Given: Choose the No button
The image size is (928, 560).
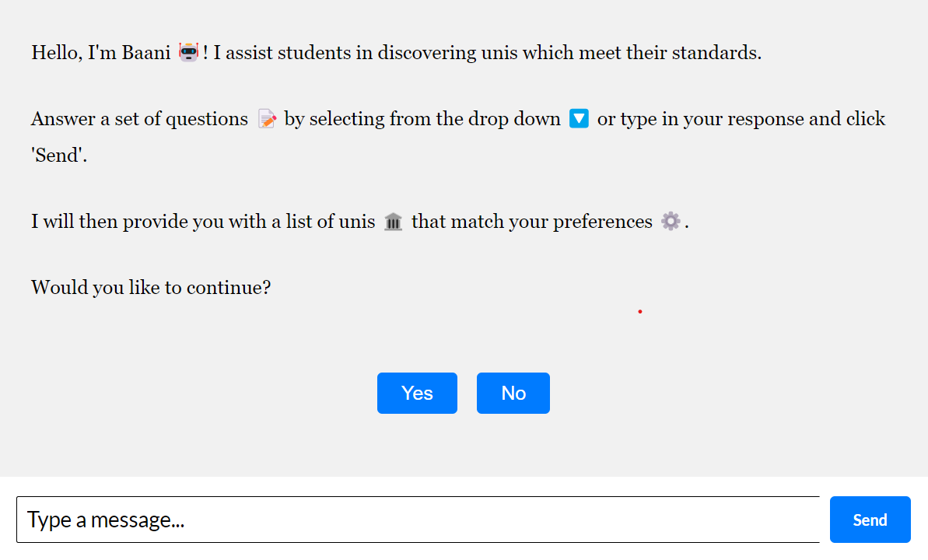Looking at the screenshot, I should [x=513, y=393].
